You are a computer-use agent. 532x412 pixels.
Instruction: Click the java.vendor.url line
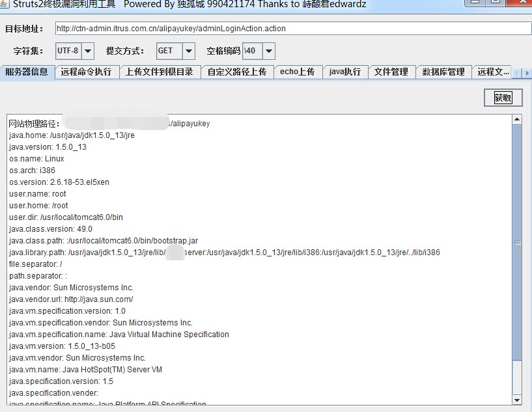pos(71,299)
